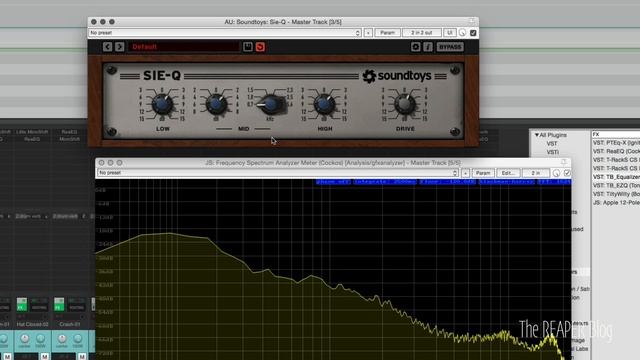This screenshot has width=640, height=360.
Task: Click Param button in Sie-Q window
Action: click(387, 33)
